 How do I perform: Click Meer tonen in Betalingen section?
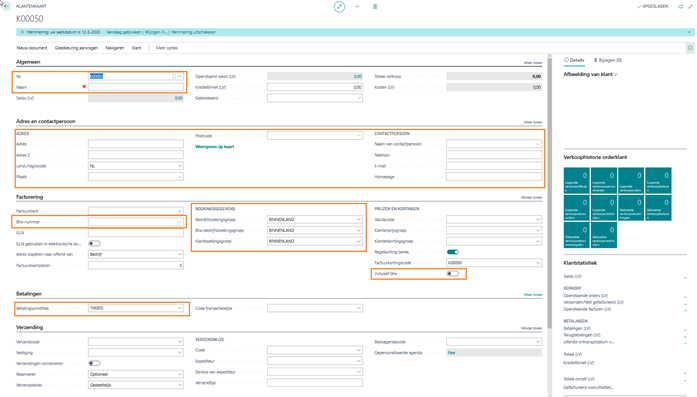[533, 295]
